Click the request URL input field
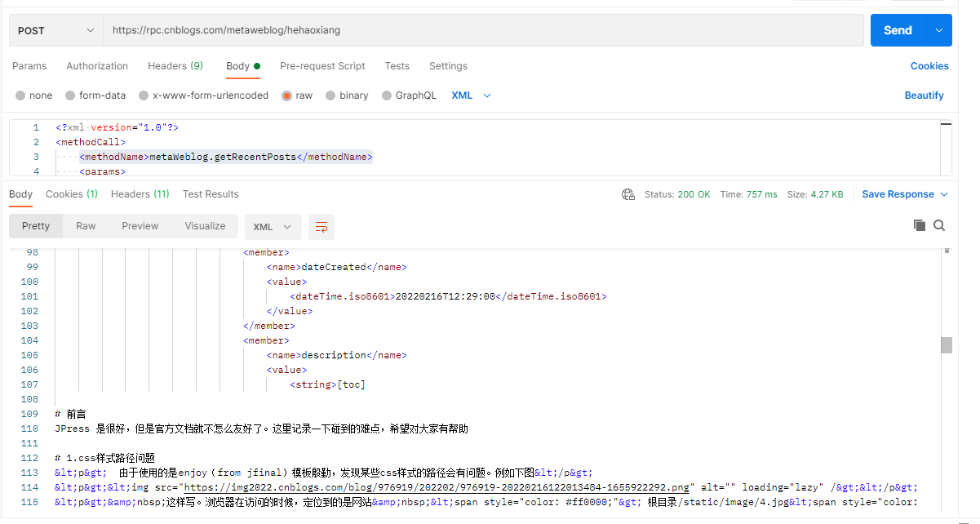The height and width of the screenshot is (524, 980). pos(483,30)
